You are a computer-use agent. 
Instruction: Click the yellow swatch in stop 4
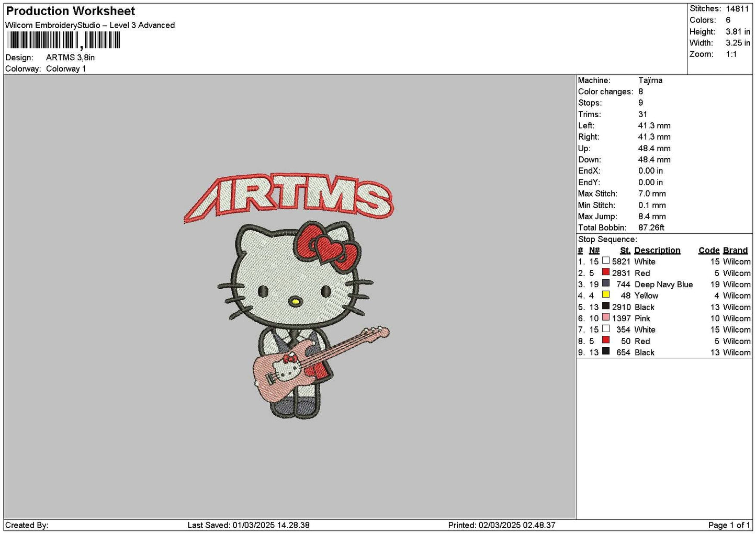(606, 294)
